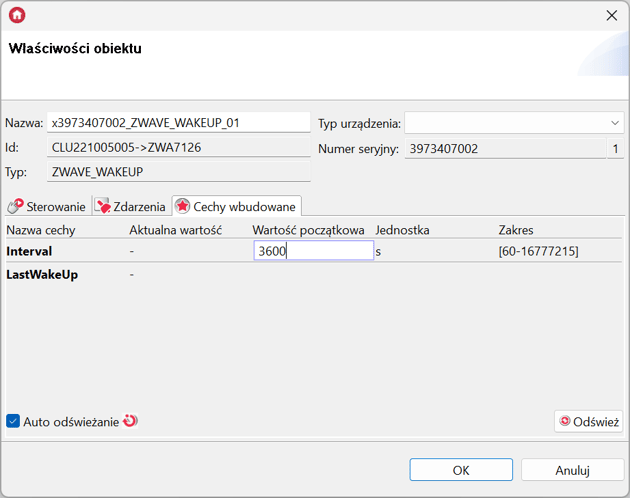Toggle the Auto odświeżanie checkbox
Image resolution: width=630 pixels, height=498 pixels.
point(13,422)
